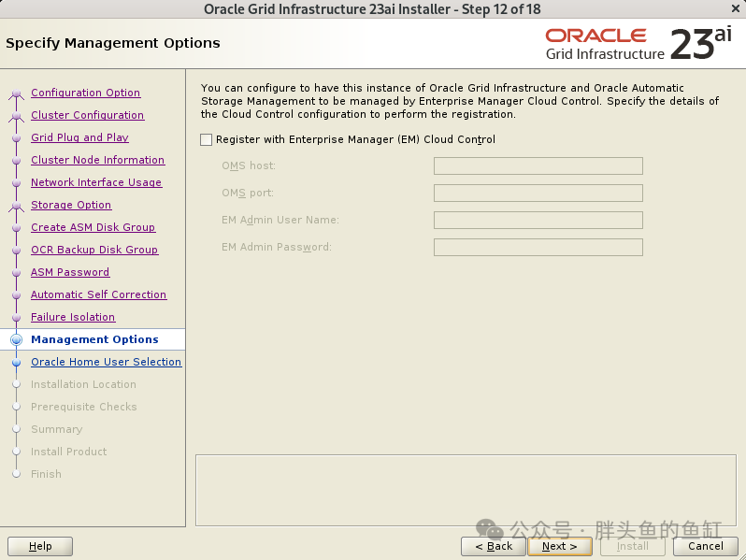
Task: Close the installer window
Action: 735,8
